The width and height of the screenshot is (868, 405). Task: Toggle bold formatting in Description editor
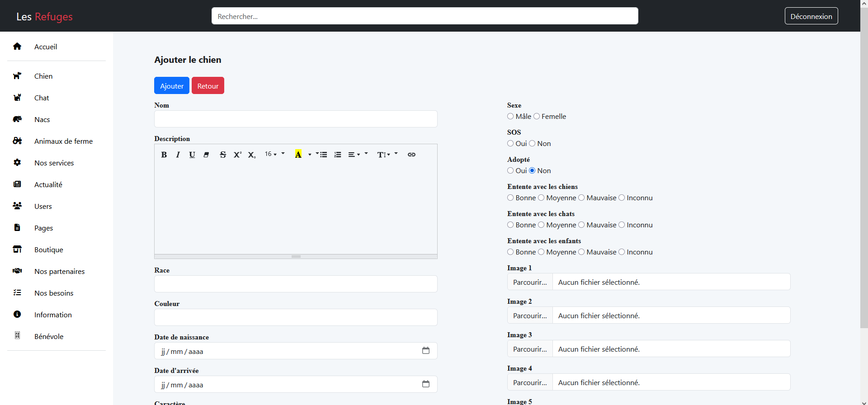(x=164, y=155)
